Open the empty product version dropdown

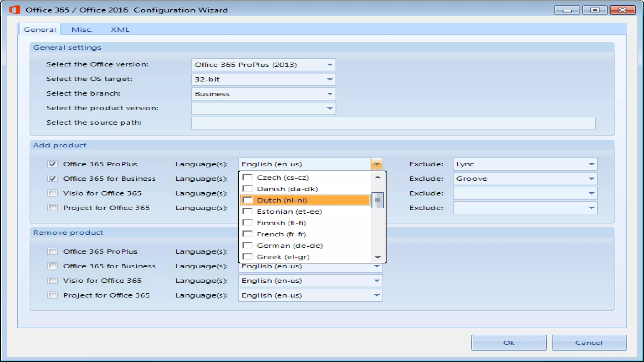tap(330, 108)
